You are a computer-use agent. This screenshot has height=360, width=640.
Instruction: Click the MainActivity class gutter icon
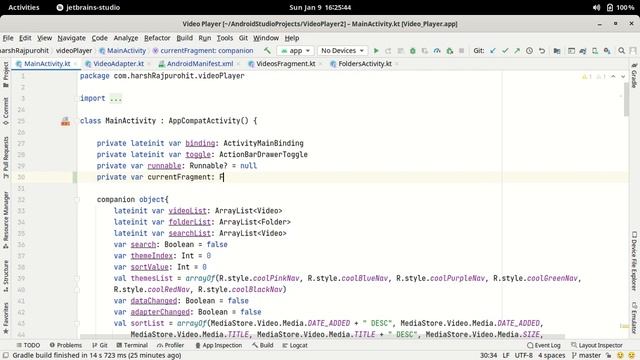(65, 121)
